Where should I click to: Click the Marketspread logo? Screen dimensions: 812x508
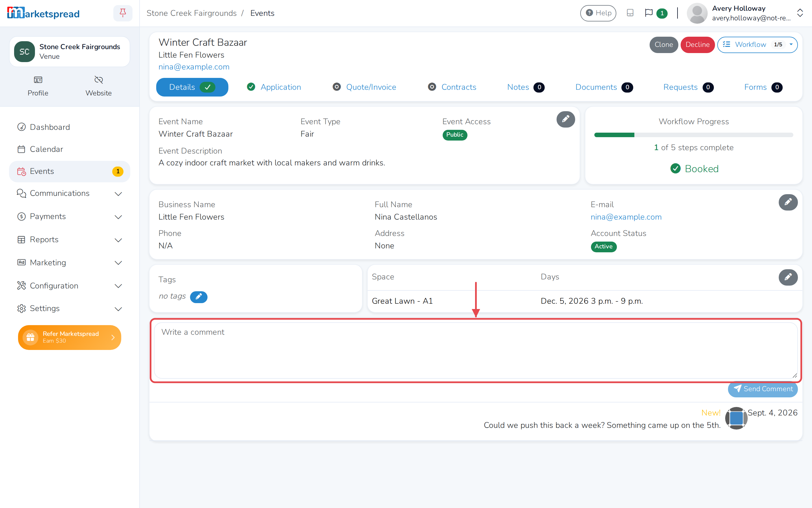(43, 14)
